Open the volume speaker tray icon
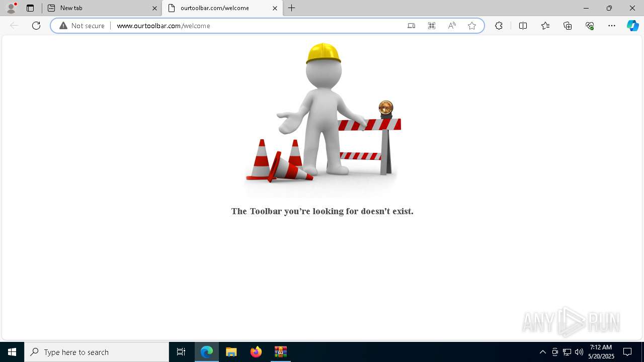The width and height of the screenshot is (644, 362). coord(579,352)
